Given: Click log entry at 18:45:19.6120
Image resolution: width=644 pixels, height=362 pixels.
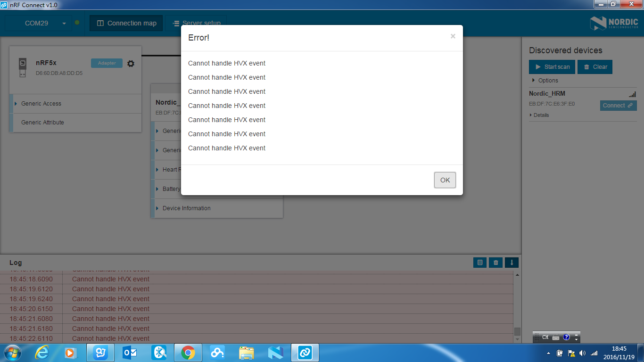Looking at the screenshot, I should click(256, 289).
